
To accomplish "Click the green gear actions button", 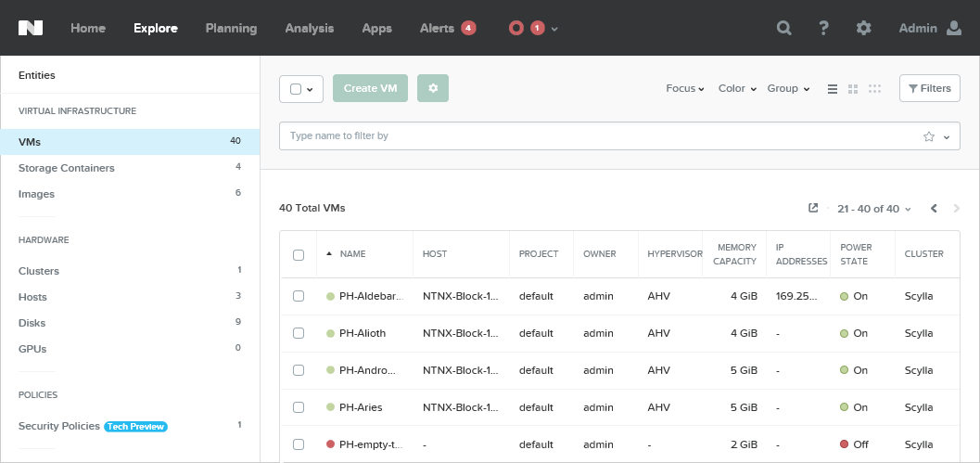I will point(432,88).
